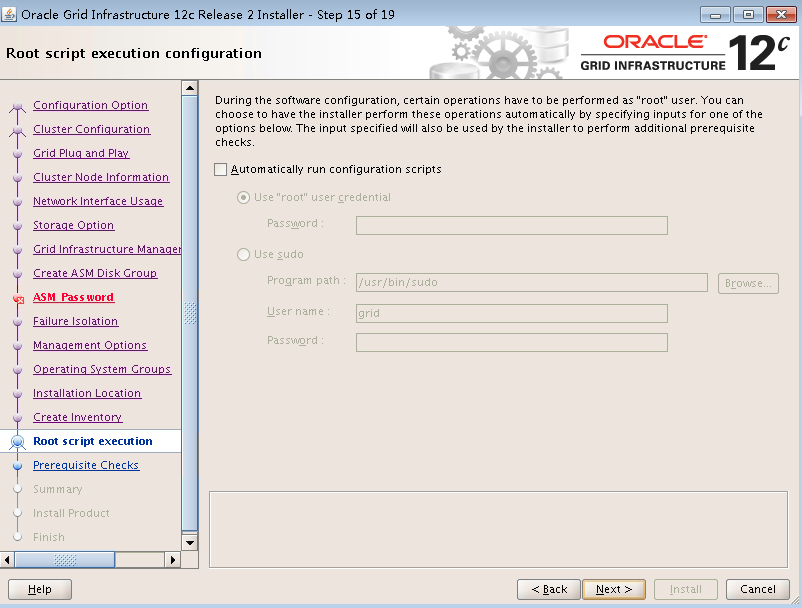This screenshot has height=608, width=802.
Task: Jump to Operating System Groups step
Action: 102,370
